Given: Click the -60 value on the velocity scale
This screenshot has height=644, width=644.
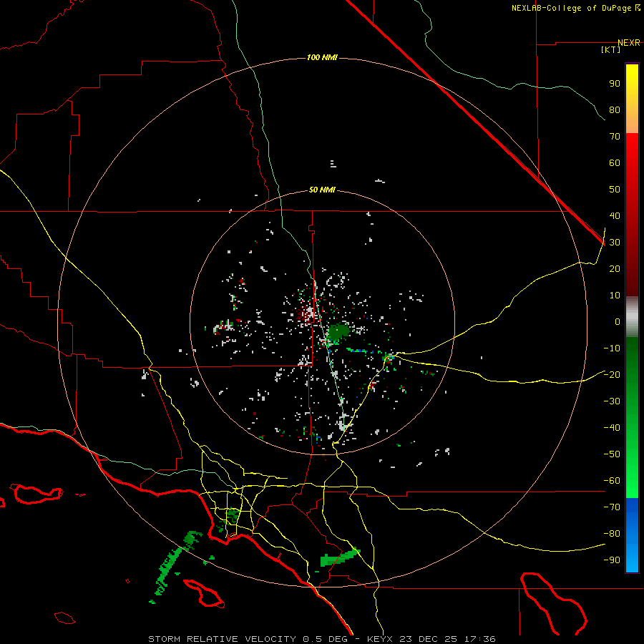Looking at the screenshot, I should coord(612,481).
